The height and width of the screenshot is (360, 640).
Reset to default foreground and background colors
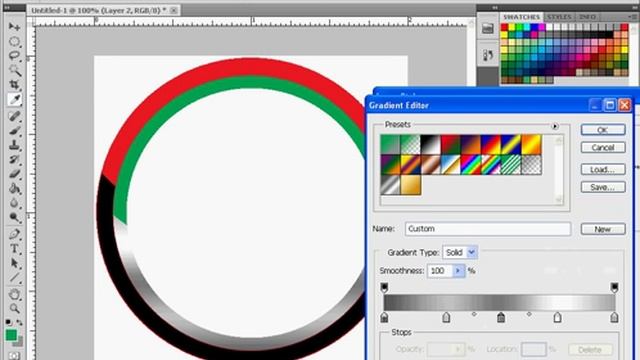(8, 322)
